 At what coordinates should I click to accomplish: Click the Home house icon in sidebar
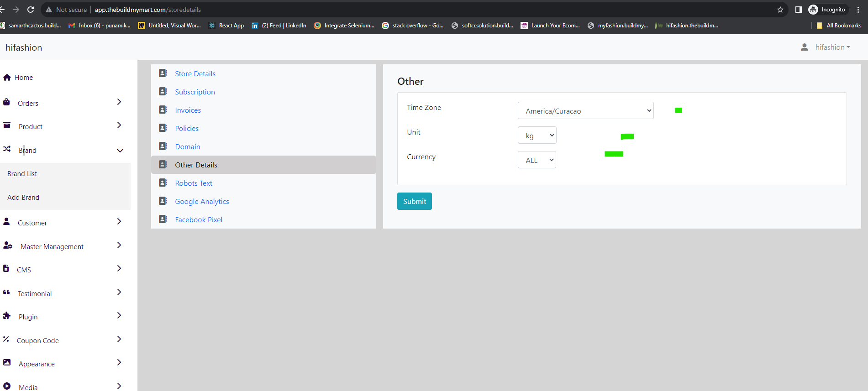pyautogui.click(x=7, y=77)
